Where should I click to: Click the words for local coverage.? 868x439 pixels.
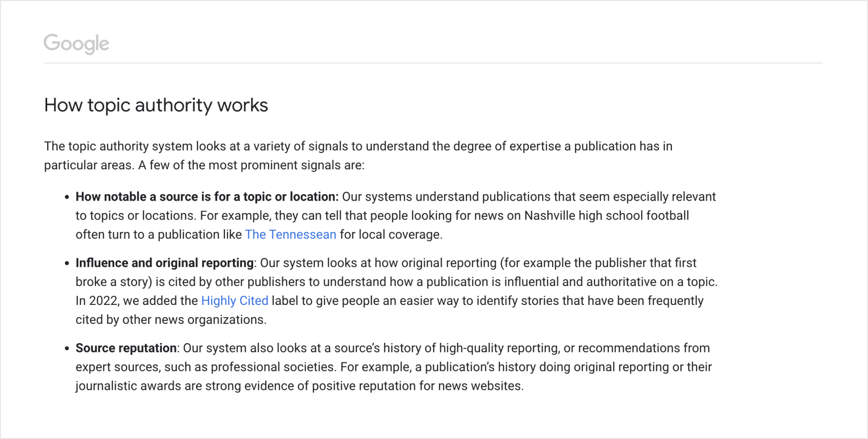tap(391, 234)
